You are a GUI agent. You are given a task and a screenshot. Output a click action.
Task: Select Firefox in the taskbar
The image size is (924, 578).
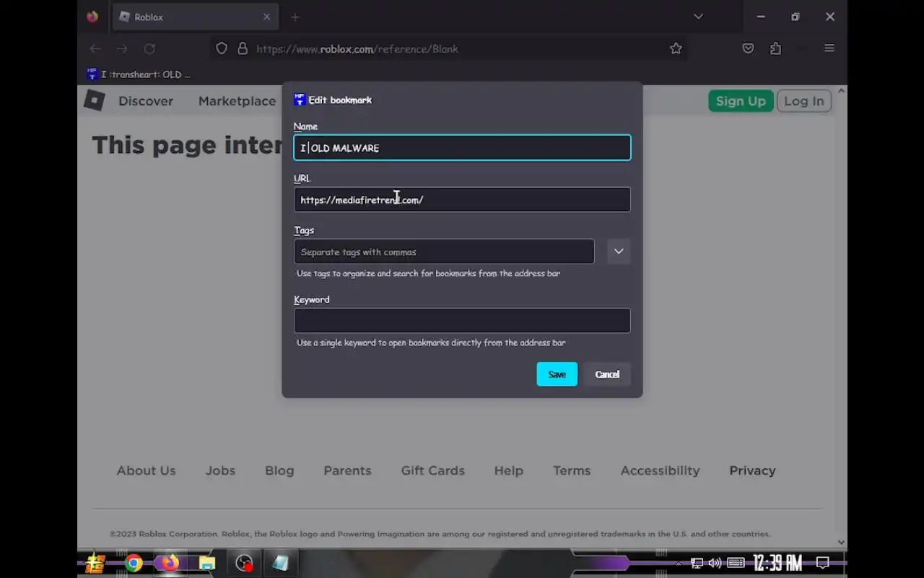point(170,564)
